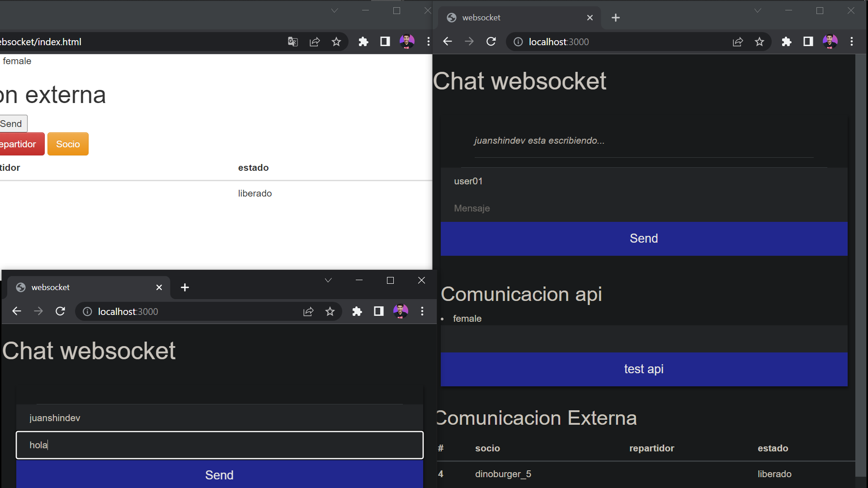Open tab search chevron in top-left window

point(335,10)
